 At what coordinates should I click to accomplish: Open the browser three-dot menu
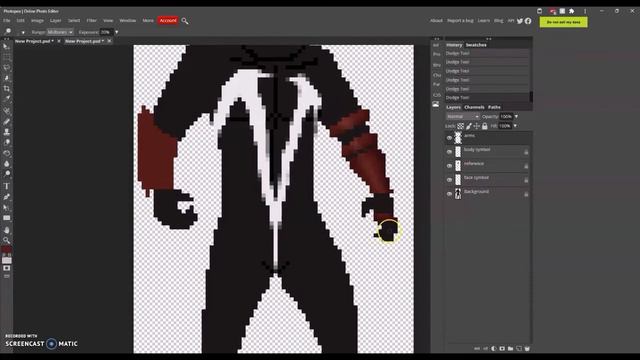(x=585, y=11)
